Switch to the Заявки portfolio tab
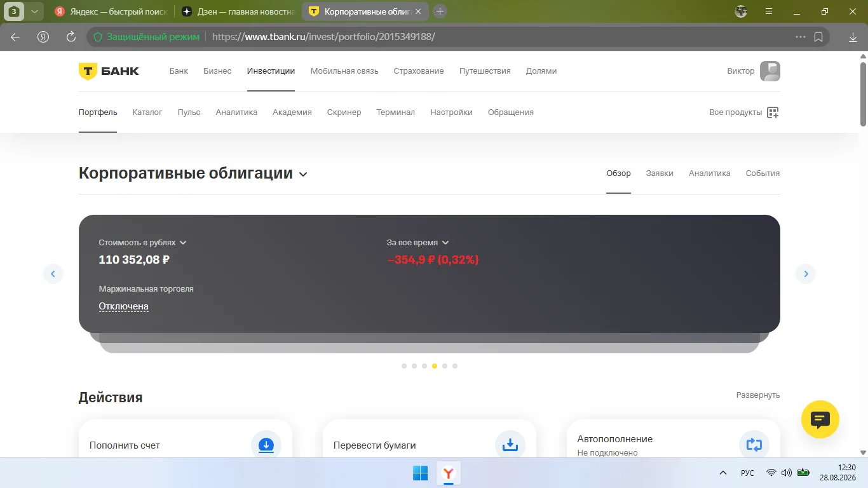The height and width of the screenshot is (488, 868). tap(660, 173)
